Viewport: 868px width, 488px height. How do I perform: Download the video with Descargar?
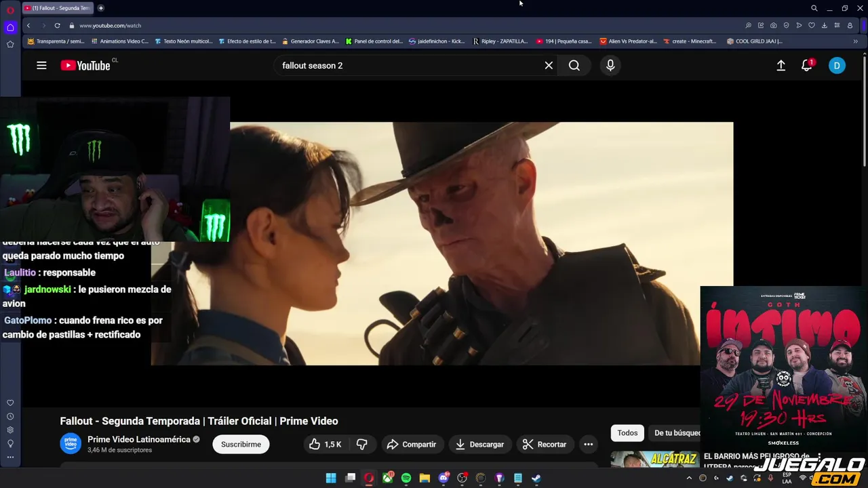(x=479, y=444)
